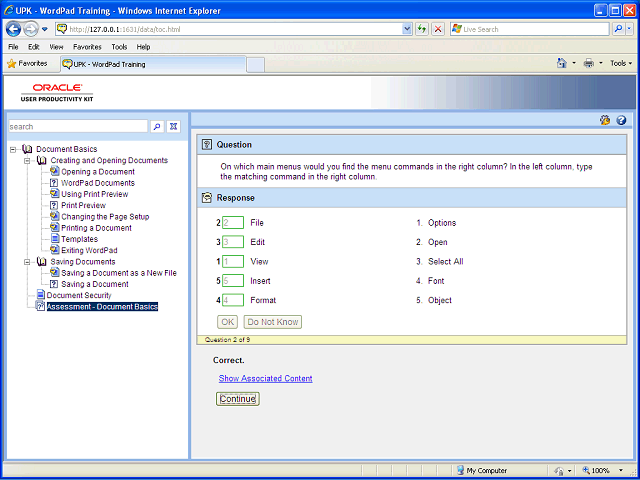Click the Document Basics book icon
Viewport: 640px width, 480px height.
click(27, 149)
